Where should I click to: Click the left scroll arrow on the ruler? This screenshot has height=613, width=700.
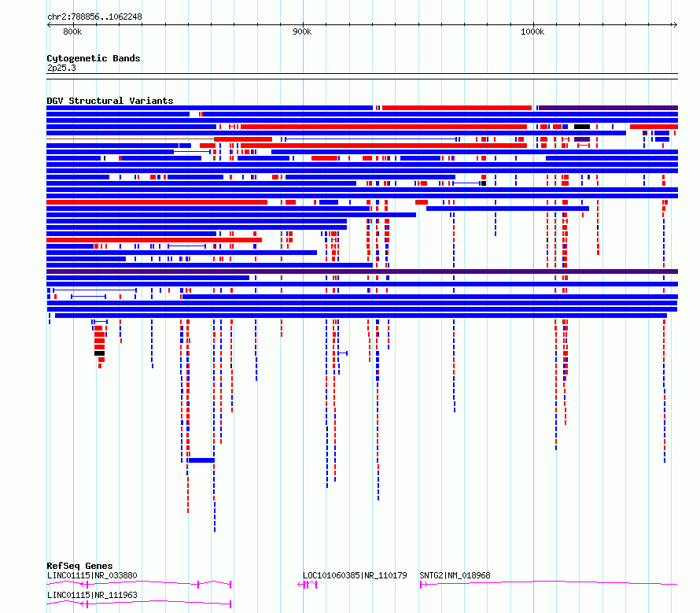click(x=49, y=25)
